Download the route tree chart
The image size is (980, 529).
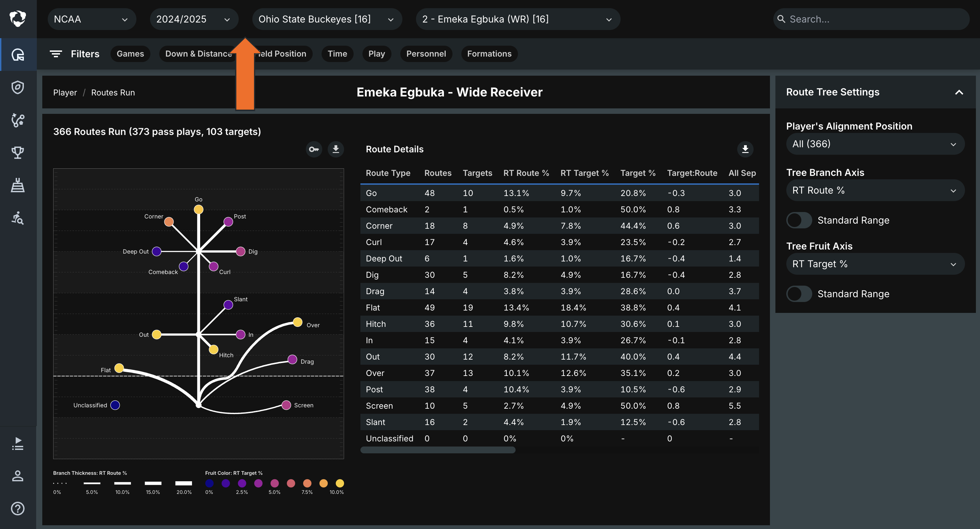336,149
